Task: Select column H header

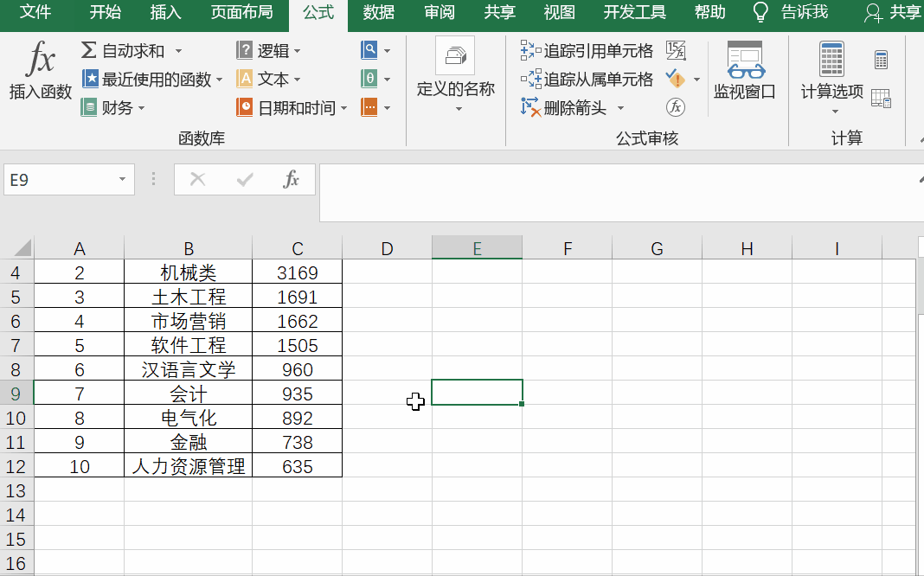Action: pyautogui.click(x=747, y=248)
